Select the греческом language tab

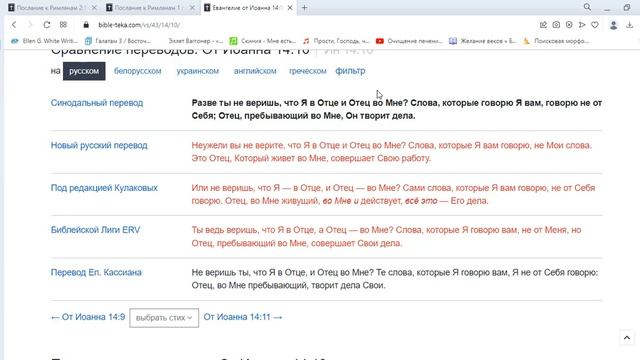(x=308, y=71)
